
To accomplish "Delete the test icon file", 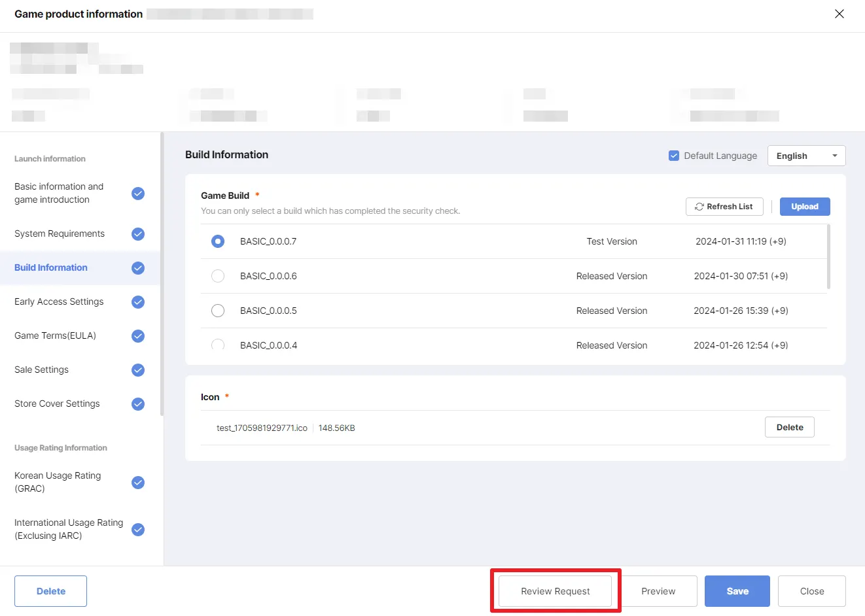I will [x=789, y=428].
